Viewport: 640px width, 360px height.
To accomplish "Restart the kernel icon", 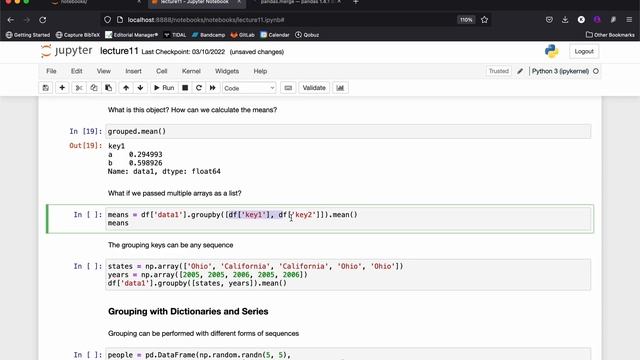I will coord(199,88).
